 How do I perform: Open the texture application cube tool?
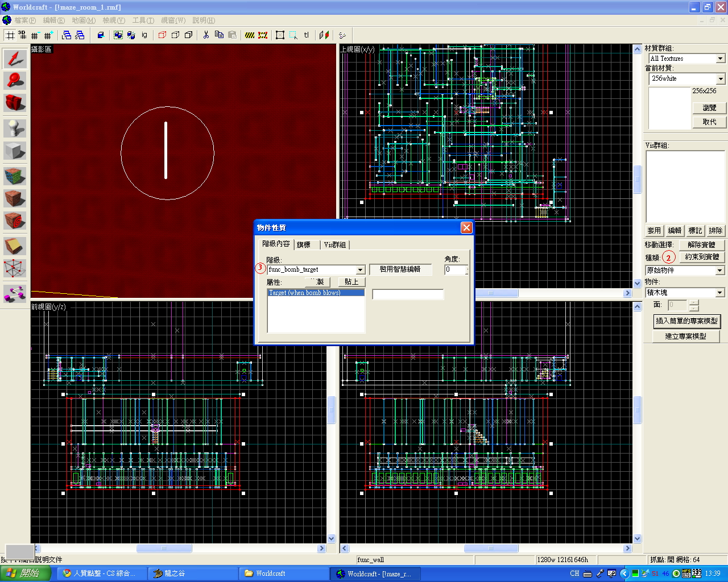pyautogui.click(x=15, y=176)
